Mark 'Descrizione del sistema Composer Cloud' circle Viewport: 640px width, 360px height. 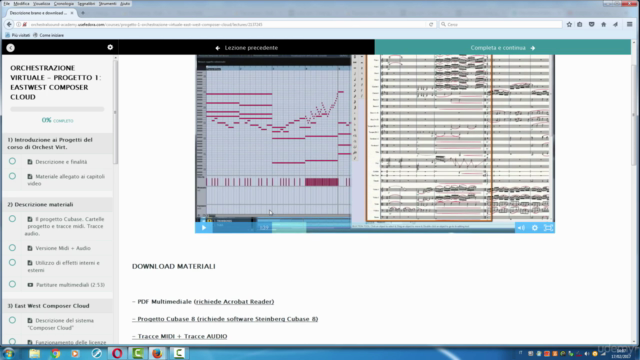tap(13, 320)
